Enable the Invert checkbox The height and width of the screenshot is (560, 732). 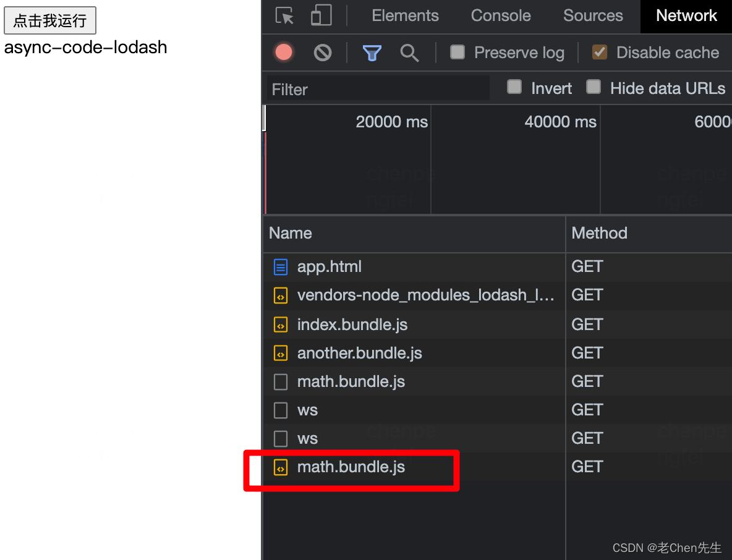point(514,87)
